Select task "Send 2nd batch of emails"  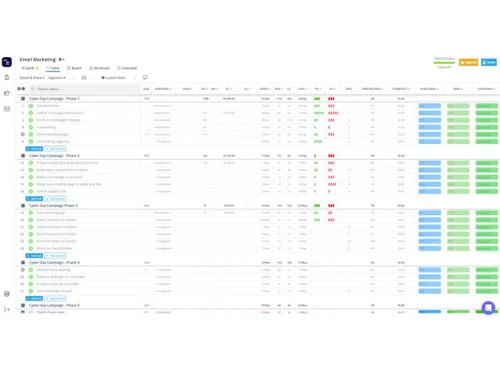57,227
